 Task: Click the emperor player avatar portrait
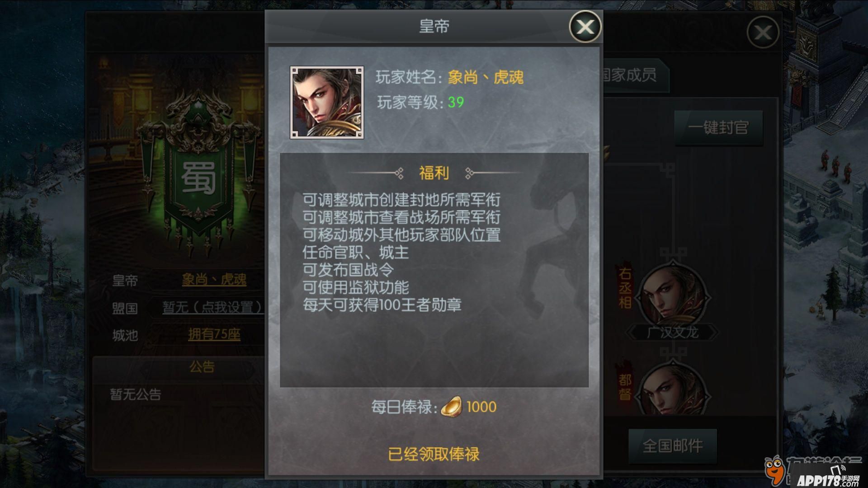coord(327,102)
